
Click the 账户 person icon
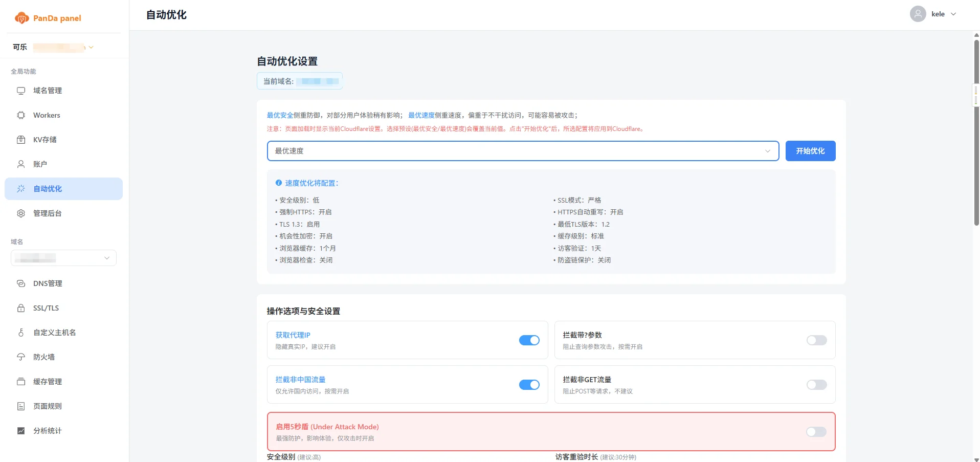click(21, 164)
